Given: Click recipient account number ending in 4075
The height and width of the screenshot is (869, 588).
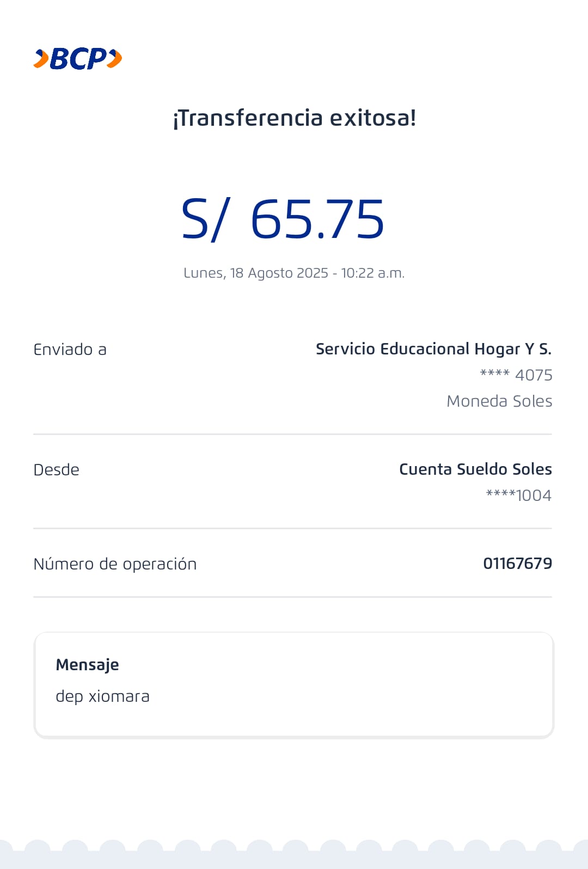Looking at the screenshot, I should click(516, 375).
